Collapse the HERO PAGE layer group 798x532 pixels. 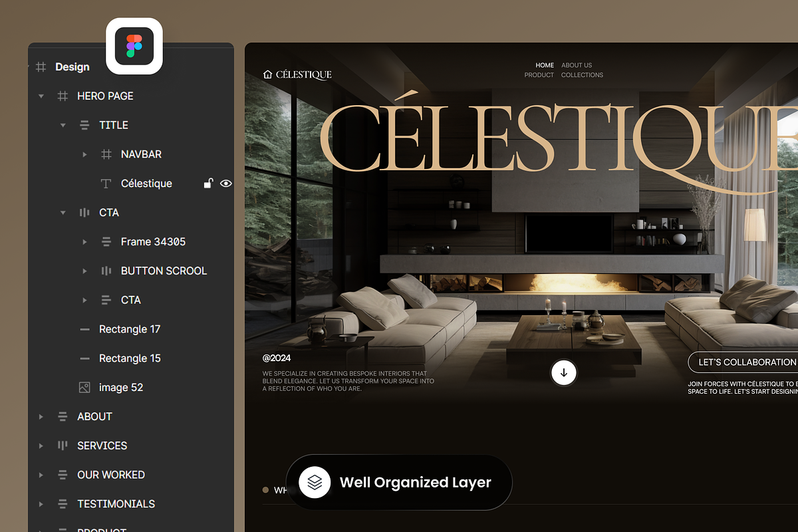[41, 96]
